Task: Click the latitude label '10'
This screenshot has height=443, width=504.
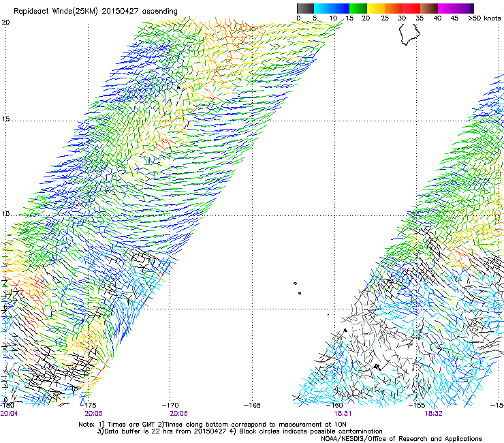Action: click(5, 213)
